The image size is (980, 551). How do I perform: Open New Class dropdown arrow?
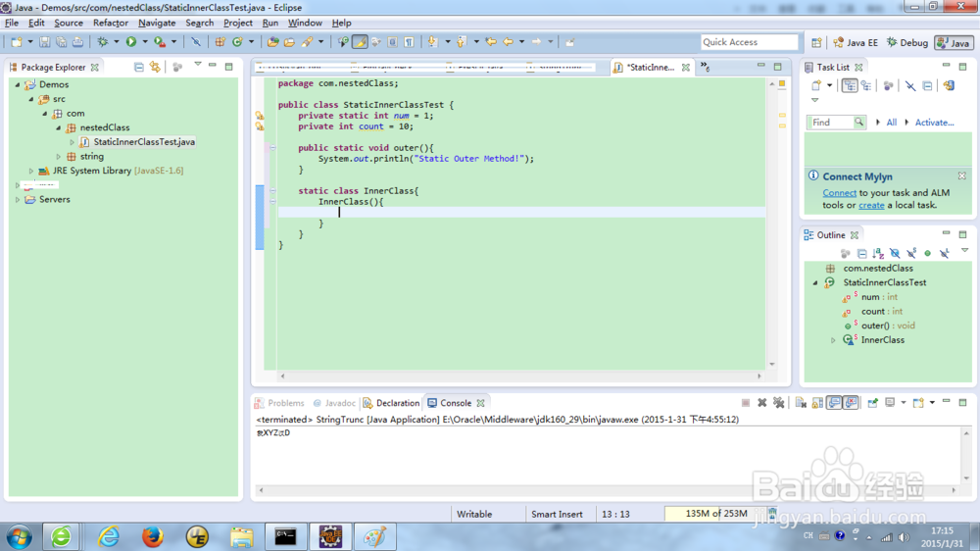pyautogui.click(x=251, y=42)
